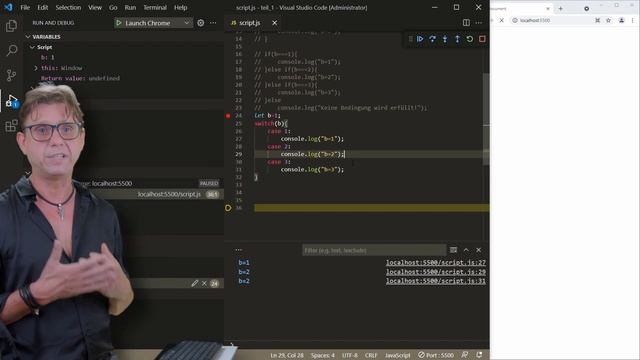Place cursor on line 27 console.log
The image size is (640, 360).
click(312, 139)
